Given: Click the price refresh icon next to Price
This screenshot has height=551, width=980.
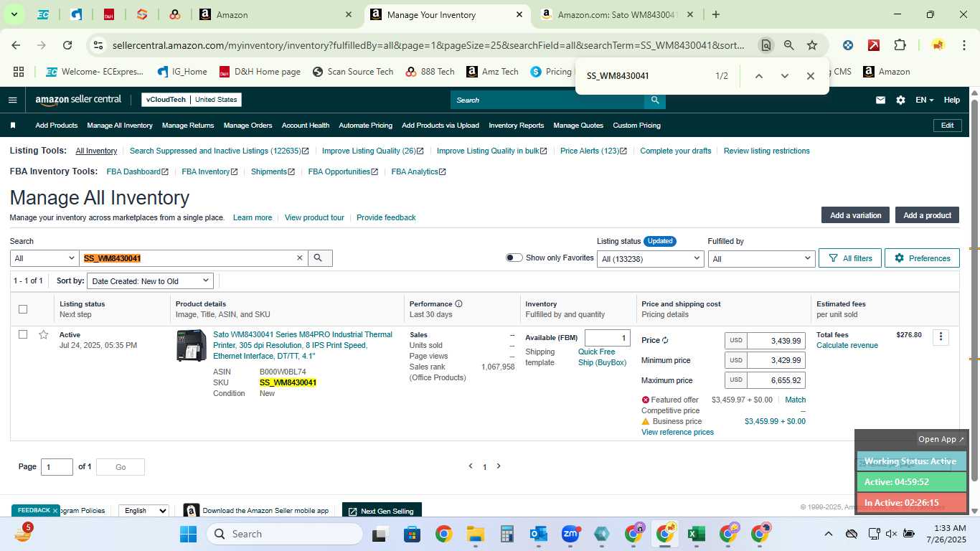Looking at the screenshot, I should coord(666,340).
